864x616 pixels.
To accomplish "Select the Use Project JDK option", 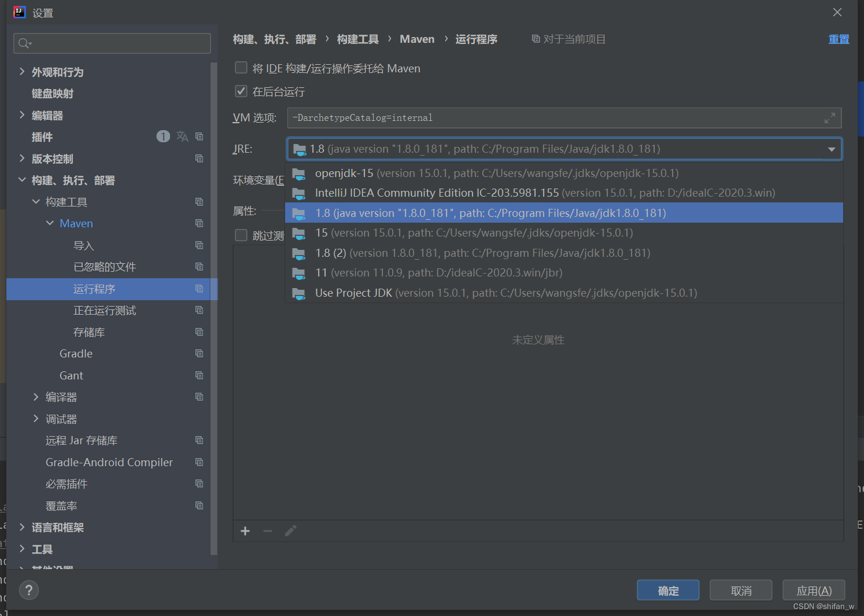I will tap(564, 293).
